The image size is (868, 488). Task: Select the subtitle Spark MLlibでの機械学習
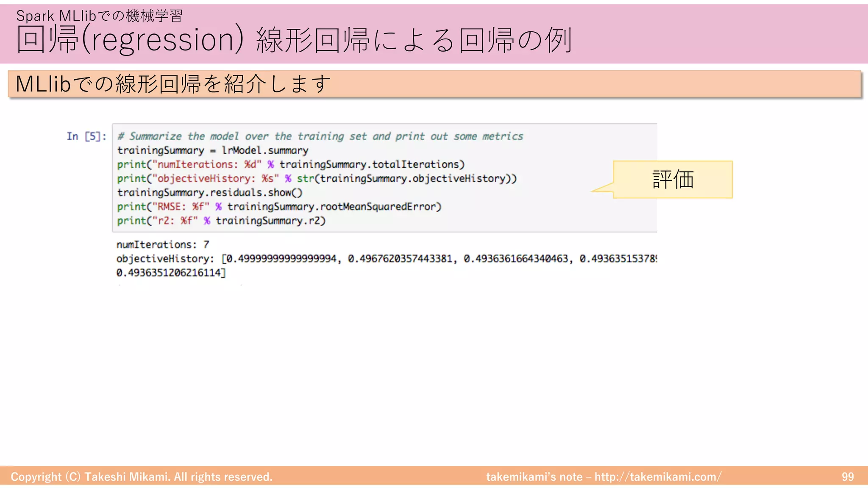99,16
